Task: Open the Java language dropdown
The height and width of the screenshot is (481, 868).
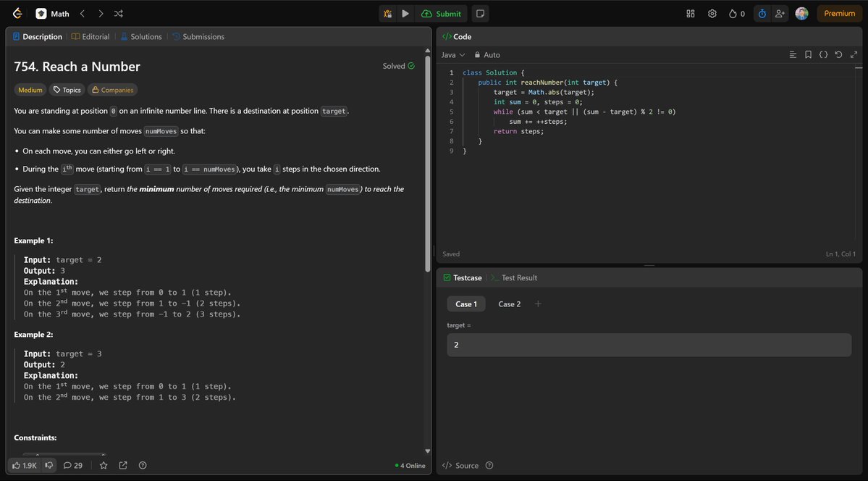Action: (x=452, y=55)
